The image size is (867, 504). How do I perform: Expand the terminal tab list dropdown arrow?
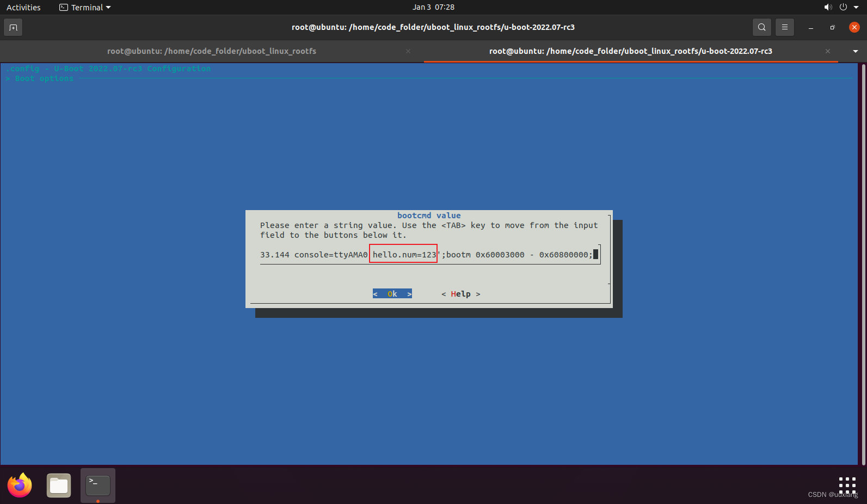(856, 51)
